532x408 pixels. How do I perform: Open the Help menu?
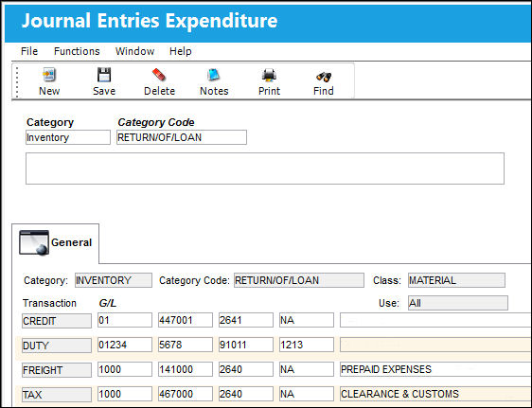(x=181, y=51)
